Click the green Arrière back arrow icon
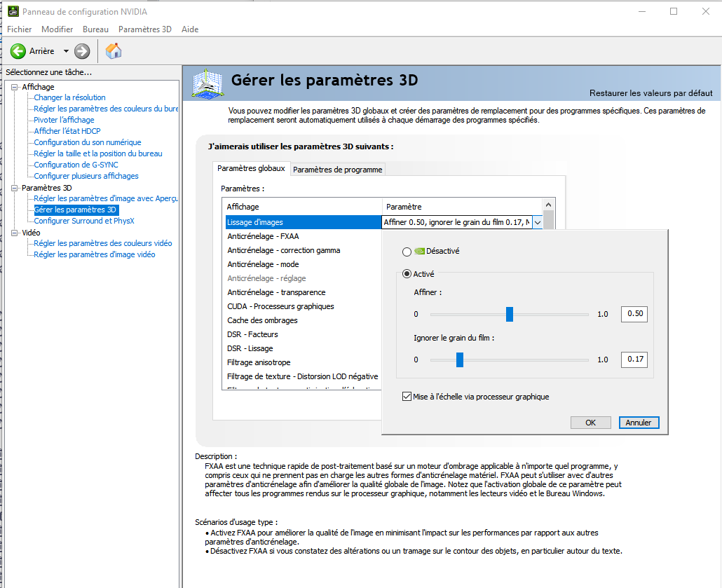The width and height of the screenshot is (722, 588). click(18, 51)
